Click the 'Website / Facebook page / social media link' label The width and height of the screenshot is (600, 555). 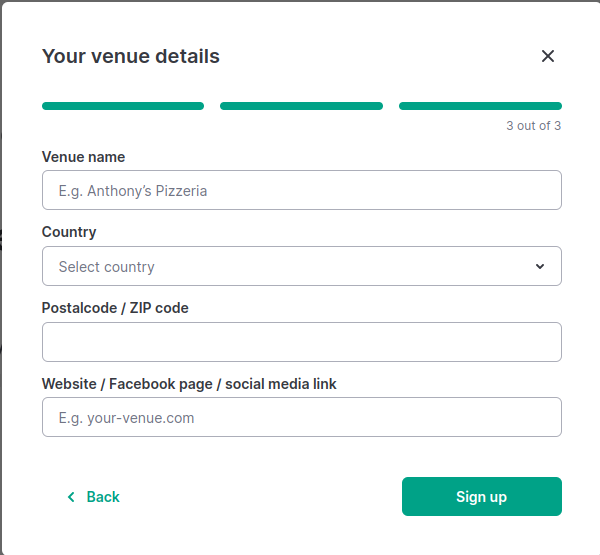[x=189, y=384]
